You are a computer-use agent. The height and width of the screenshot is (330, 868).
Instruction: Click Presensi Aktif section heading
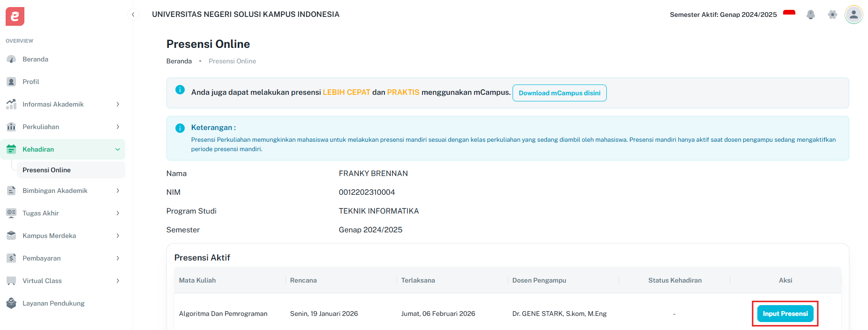202,258
